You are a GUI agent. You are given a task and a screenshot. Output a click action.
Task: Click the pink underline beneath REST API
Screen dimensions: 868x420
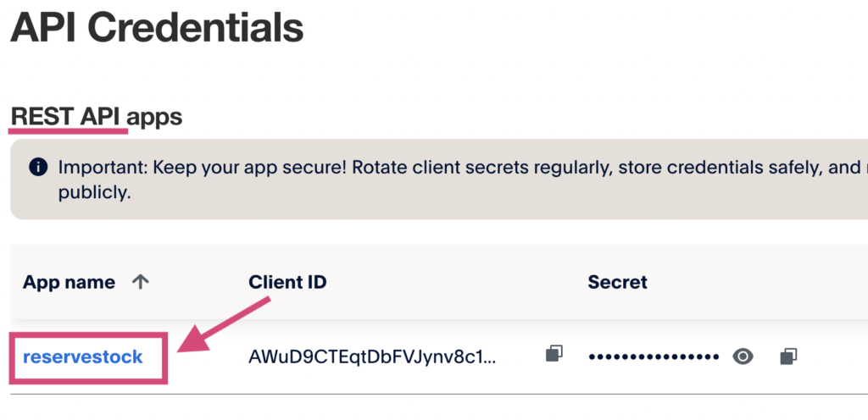pyautogui.click(x=69, y=131)
